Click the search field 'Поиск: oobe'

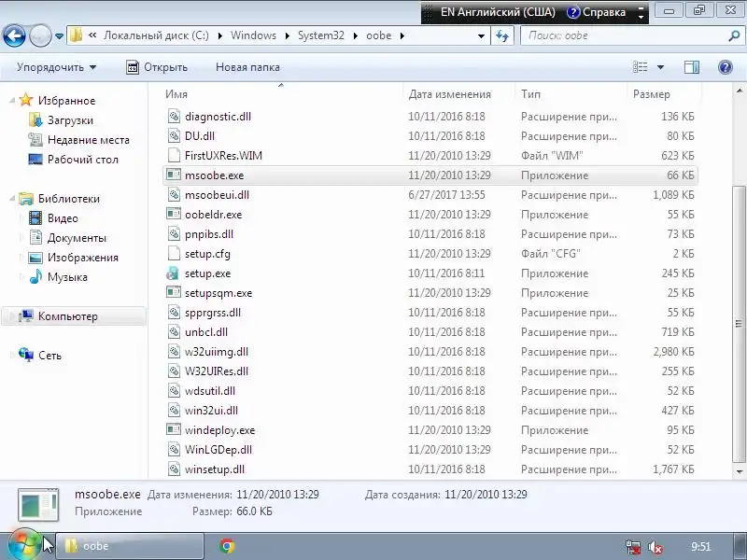coord(623,35)
